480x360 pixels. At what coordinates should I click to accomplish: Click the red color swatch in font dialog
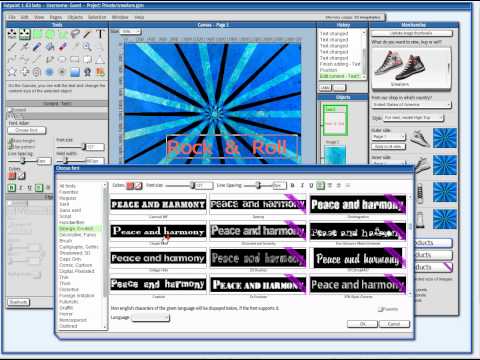[x=130, y=186]
